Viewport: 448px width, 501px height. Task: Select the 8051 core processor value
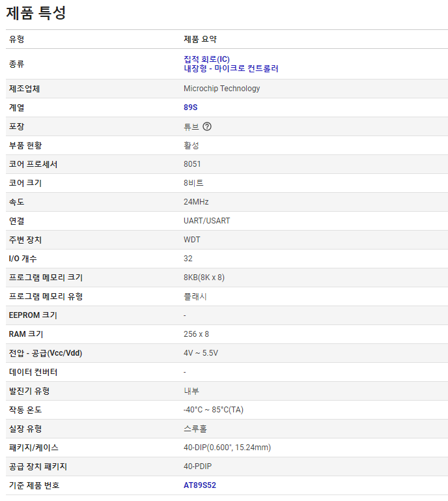tap(192, 164)
